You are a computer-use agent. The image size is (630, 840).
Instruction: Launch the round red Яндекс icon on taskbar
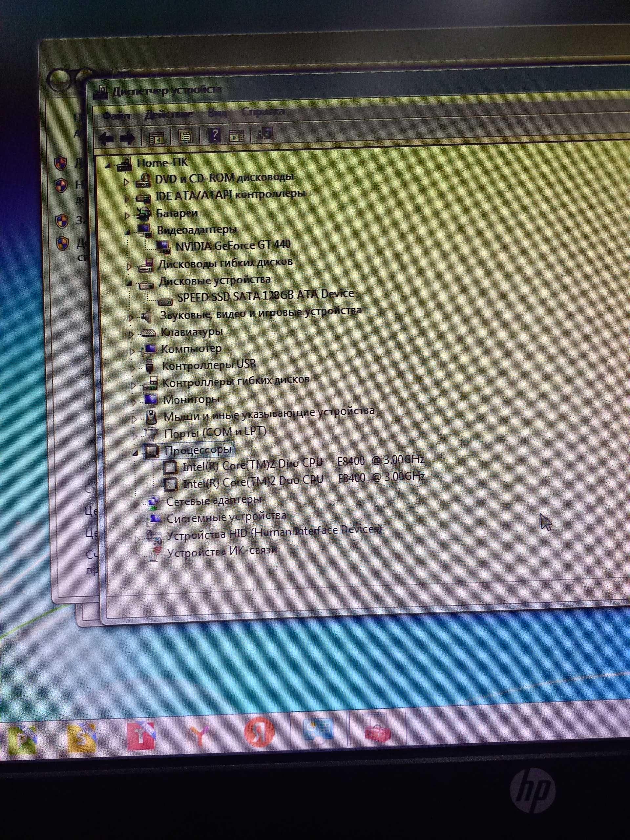coord(259,732)
